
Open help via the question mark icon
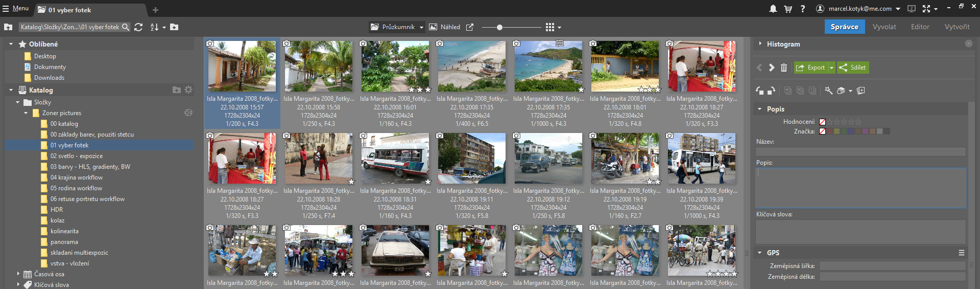tap(803, 9)
